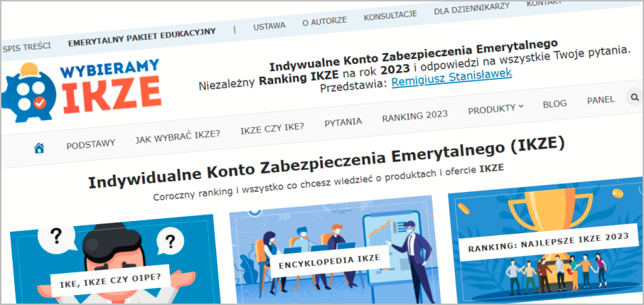Image resolution: width=644 pixels, height=305 pixels.
Task: Open the Pytania menu item
Action: 343,122
